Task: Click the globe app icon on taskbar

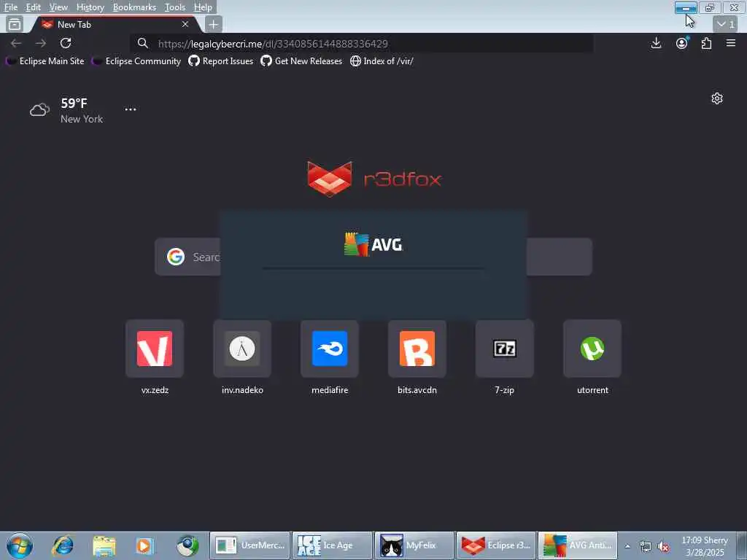Action: 187,545
